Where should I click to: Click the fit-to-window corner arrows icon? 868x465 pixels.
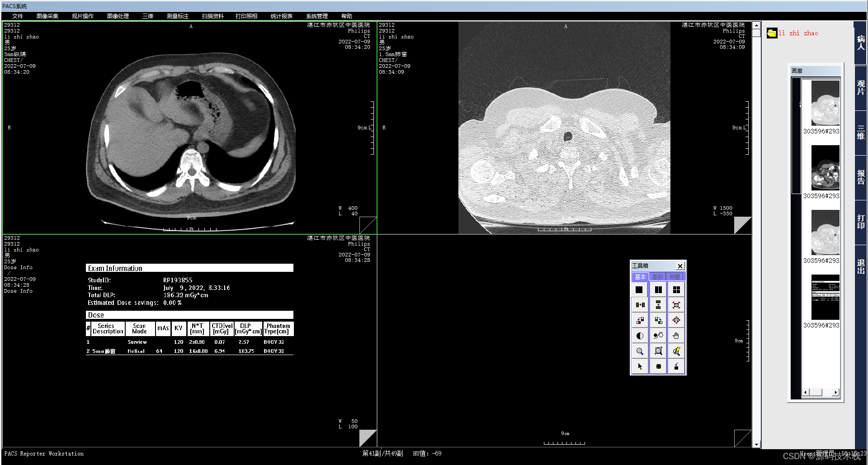[x=676, y=305]
